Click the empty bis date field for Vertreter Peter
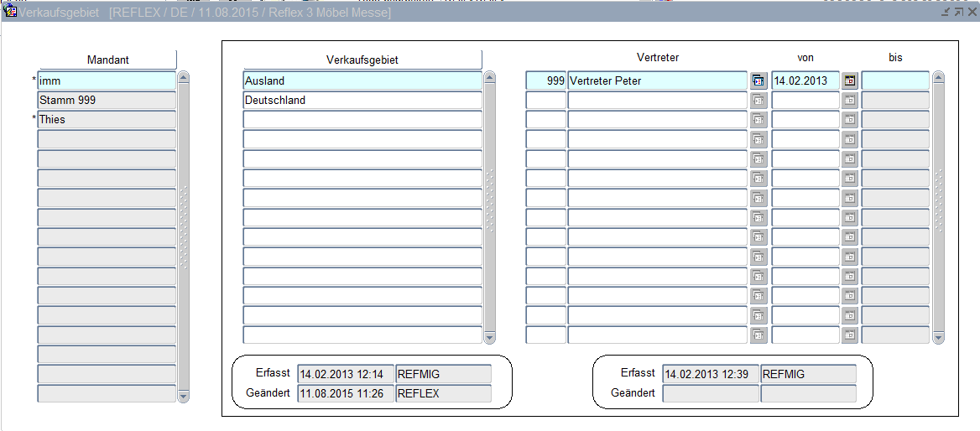 pyautogui.click(x=894, y=80)
